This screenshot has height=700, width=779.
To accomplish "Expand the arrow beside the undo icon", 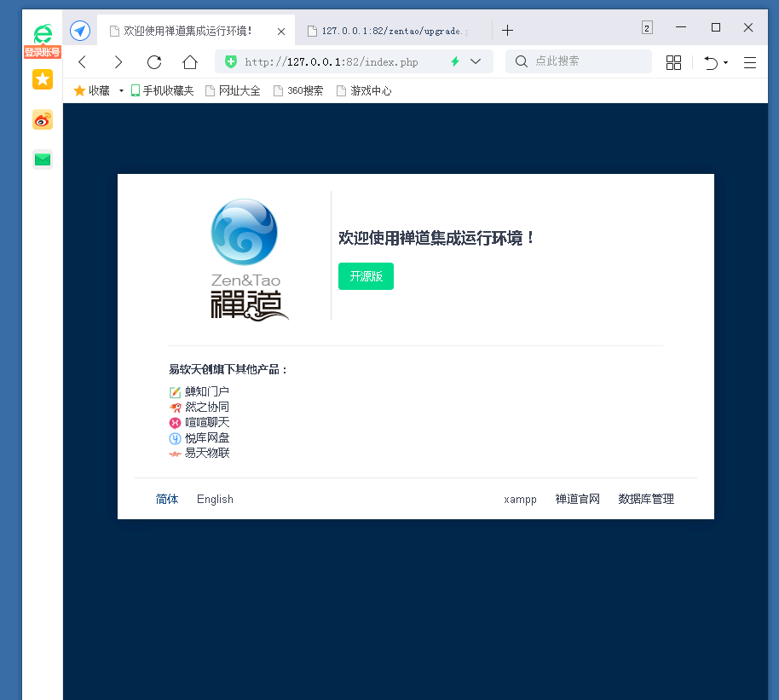I will (x=724, y=62).
